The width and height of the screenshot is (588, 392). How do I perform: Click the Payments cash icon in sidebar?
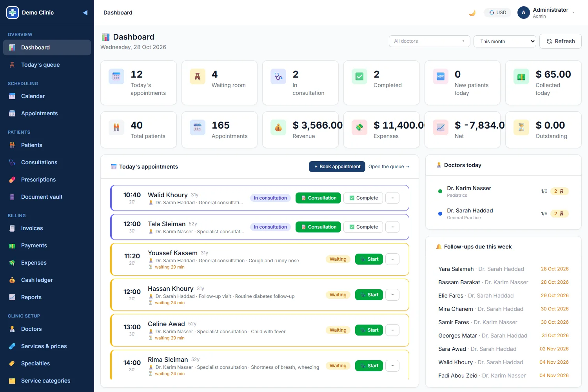click(12, 245)
